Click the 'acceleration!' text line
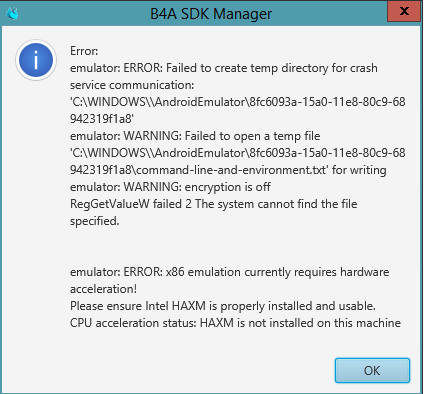 (x=103, y=289)
